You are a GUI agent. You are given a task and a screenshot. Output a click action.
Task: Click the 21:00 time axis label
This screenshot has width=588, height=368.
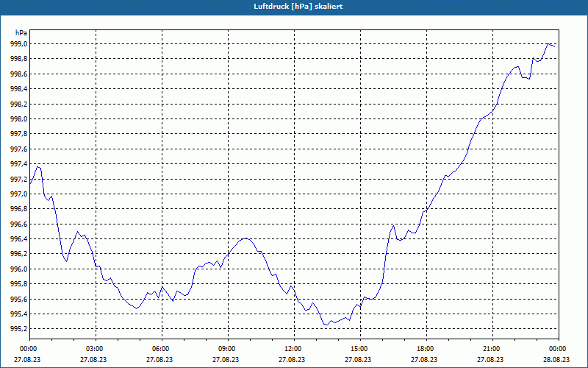(x=492, y=349)
